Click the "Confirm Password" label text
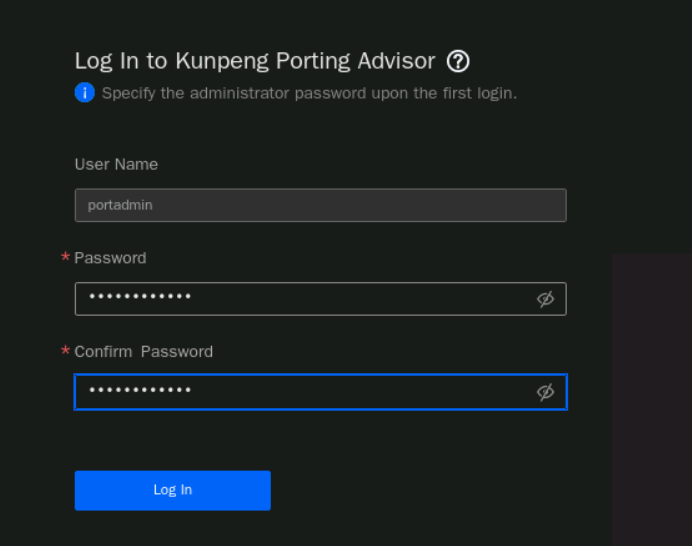 [x=143, y=352]
